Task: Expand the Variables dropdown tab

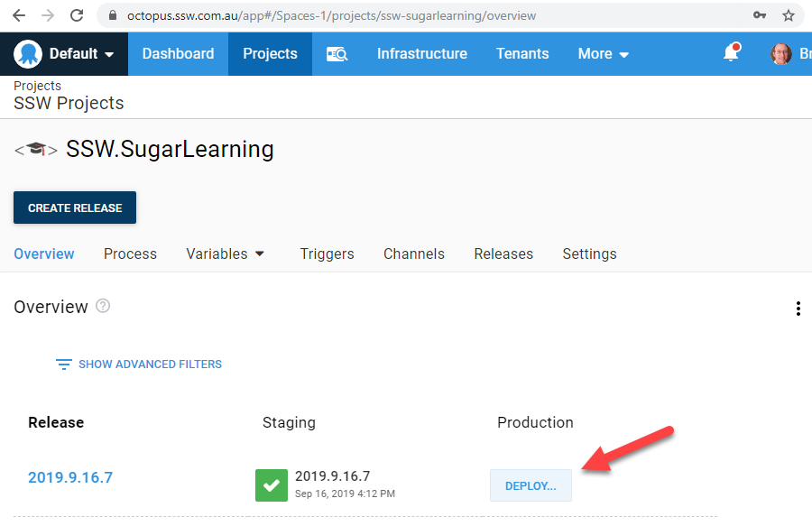Action: coord(226,254)
